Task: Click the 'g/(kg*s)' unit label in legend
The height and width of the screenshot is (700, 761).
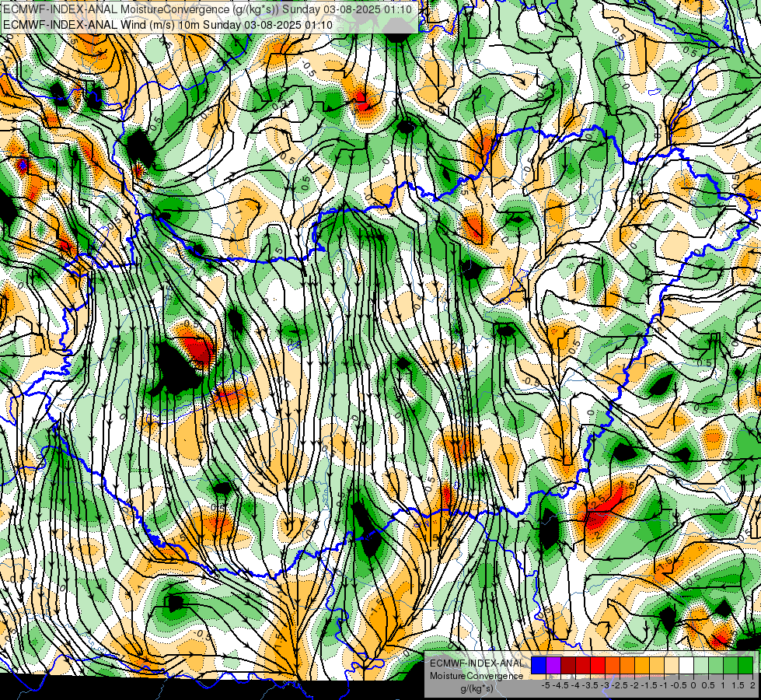Action: (477, 688)
